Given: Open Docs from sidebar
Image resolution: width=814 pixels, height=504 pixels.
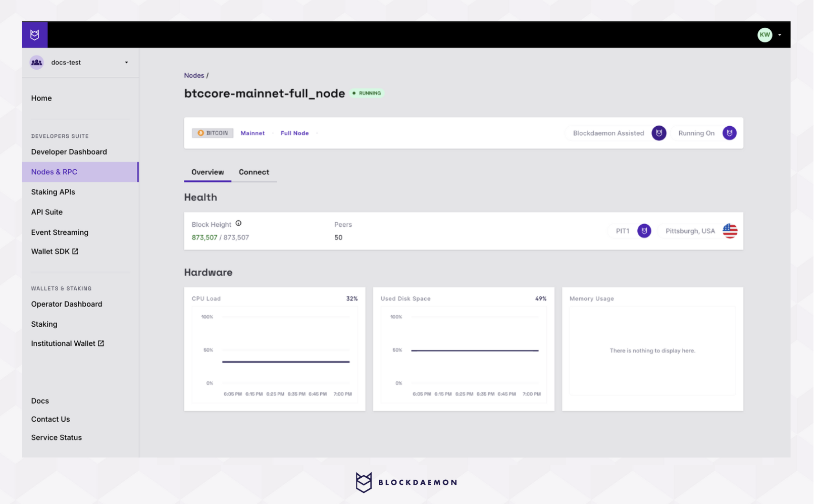Looking at the screenshot, I should pos(40,401).
